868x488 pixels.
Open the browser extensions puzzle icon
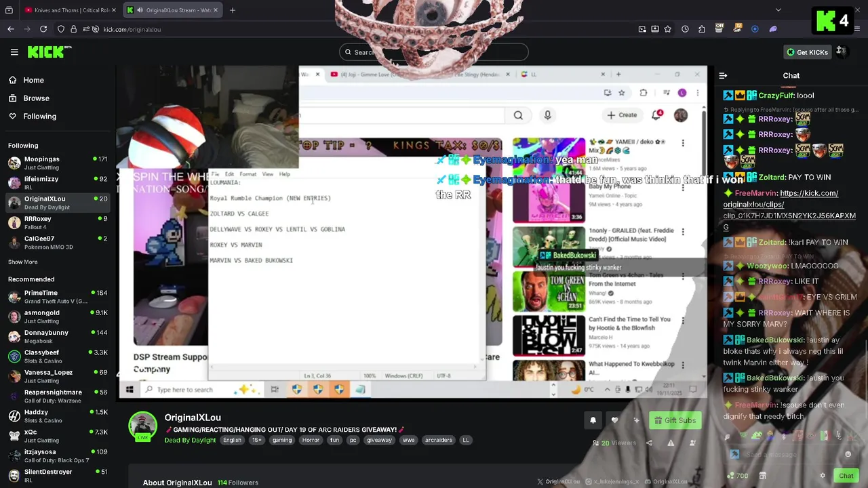point(702,29)
